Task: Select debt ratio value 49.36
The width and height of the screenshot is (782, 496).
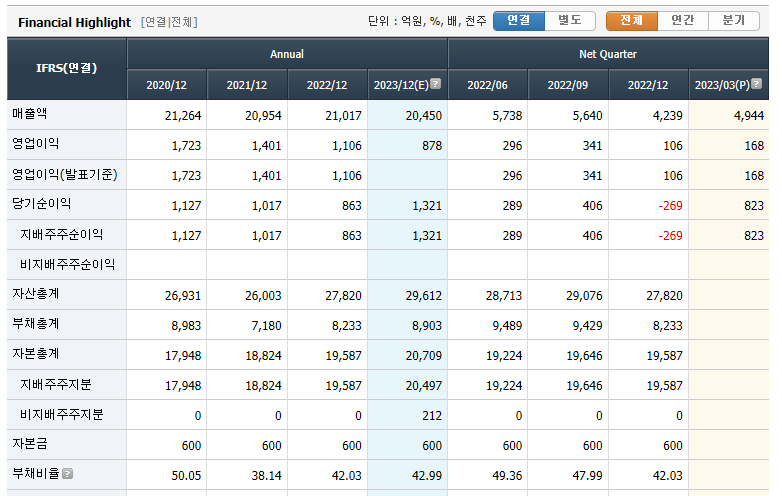Action: pos(507,476)
